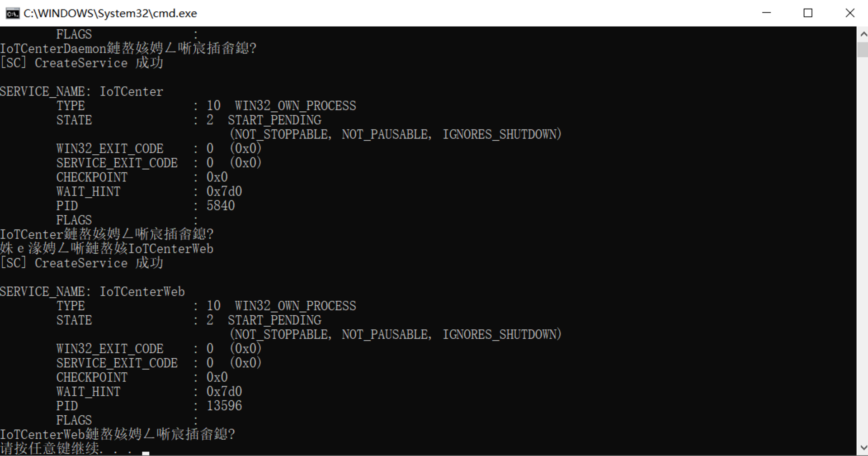Click the scrollbar down arrow
The height and width of the screenshot is (456, 868).
pos(863,448)
